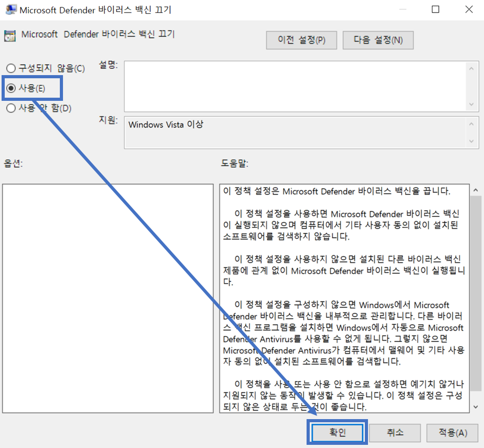Click down arrow of 도움말 scrollbar
The image size is (484, 448).
476,407
